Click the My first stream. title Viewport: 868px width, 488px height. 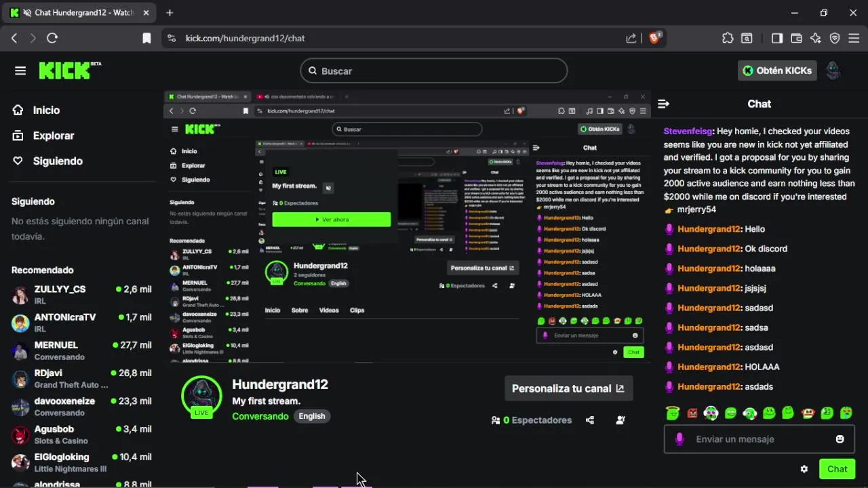[x=267, y=401]
